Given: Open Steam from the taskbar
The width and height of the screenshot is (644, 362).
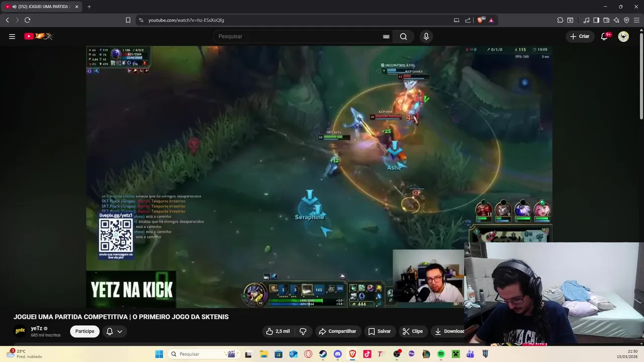Looking at the screenshot, I should tap(323, 354).
